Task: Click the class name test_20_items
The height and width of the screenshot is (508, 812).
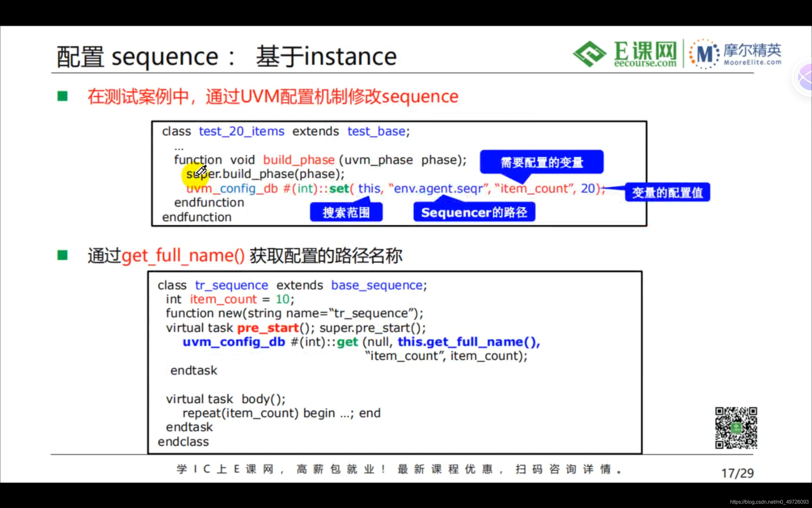Action: [242, 131]
